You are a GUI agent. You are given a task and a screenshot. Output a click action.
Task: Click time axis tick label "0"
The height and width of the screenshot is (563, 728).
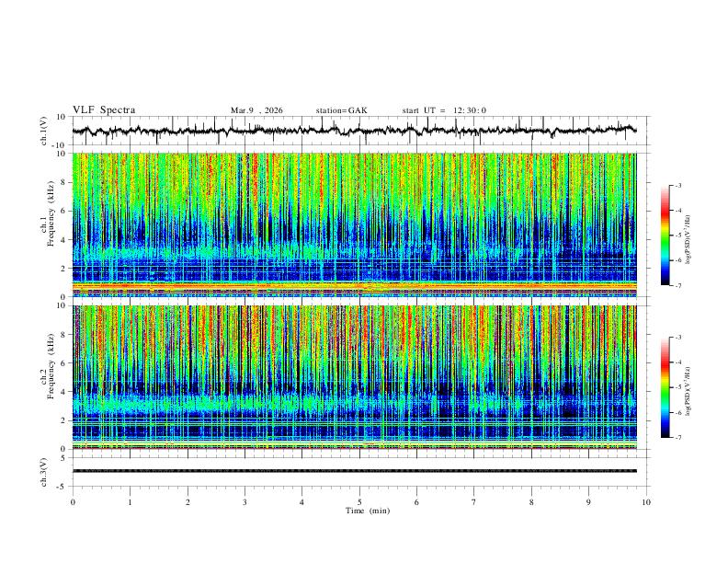[x=73, y=502]
